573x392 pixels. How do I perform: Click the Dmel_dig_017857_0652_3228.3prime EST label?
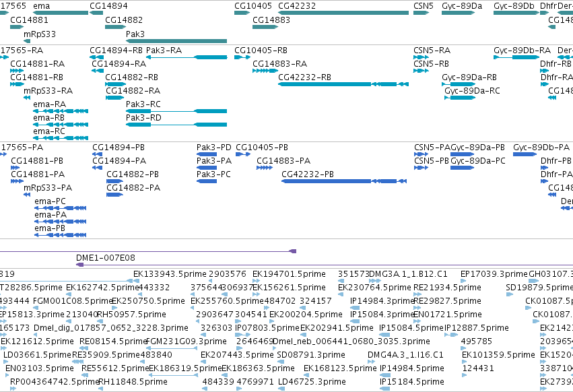(110, 328)
